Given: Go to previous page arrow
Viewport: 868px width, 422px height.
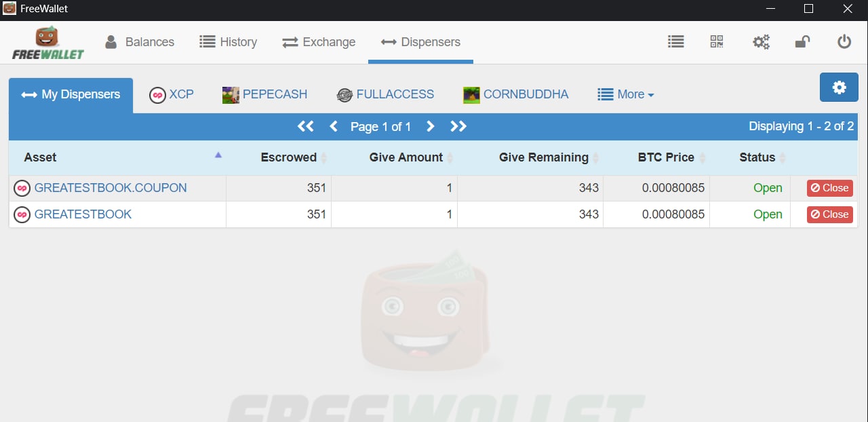Looking at the screenshot, I should coord(333,126).
